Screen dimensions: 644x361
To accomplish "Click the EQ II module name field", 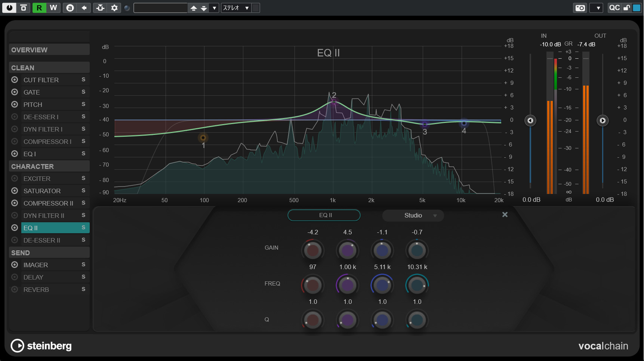I will click(324, 215).
